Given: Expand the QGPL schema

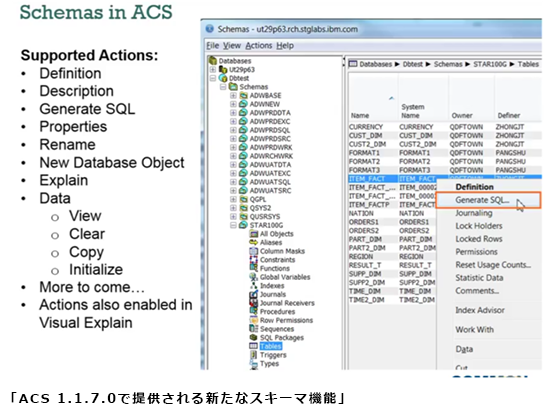Looking at the screenshot, I should tap(233, 199).
